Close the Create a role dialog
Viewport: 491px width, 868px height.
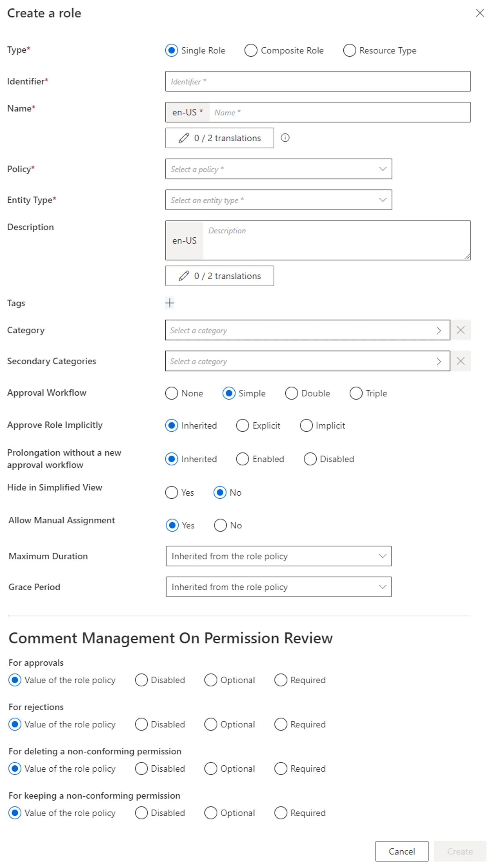[x=480, y=13]
